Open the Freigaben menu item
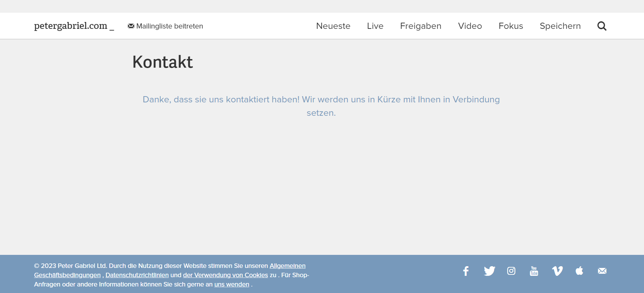Screen dimensions: 644x293 [421, 26]
